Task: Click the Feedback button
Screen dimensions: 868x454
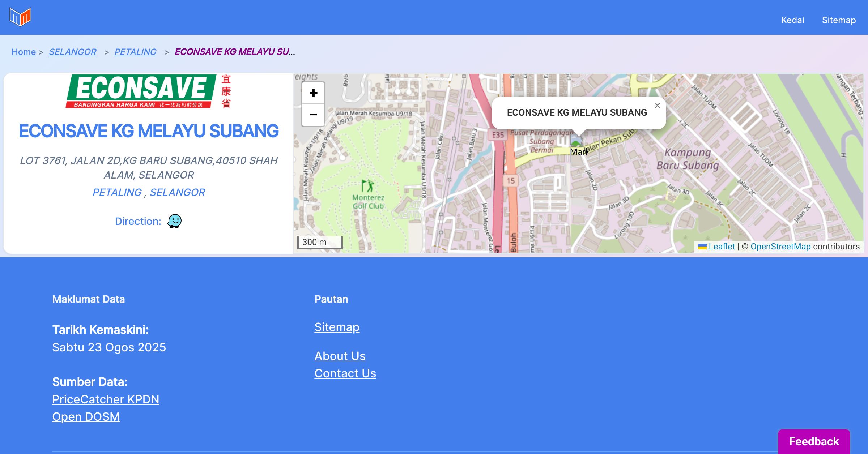Action: [814, 441]
